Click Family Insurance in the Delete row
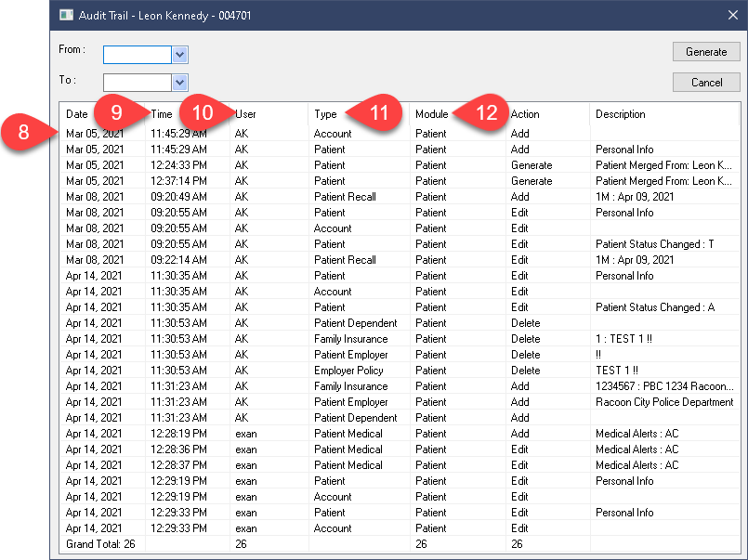 click(x=350, y=339)
